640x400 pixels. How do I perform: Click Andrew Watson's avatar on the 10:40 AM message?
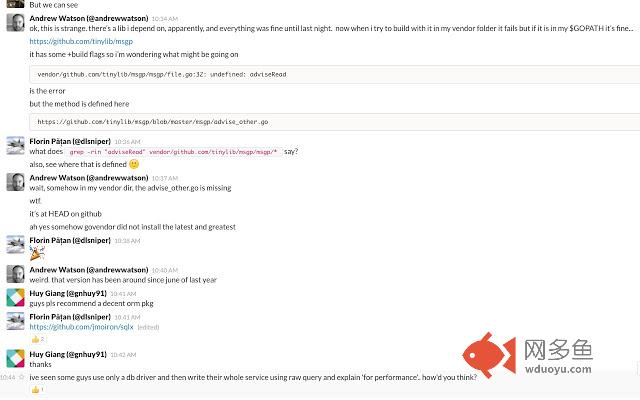point(15,274)
